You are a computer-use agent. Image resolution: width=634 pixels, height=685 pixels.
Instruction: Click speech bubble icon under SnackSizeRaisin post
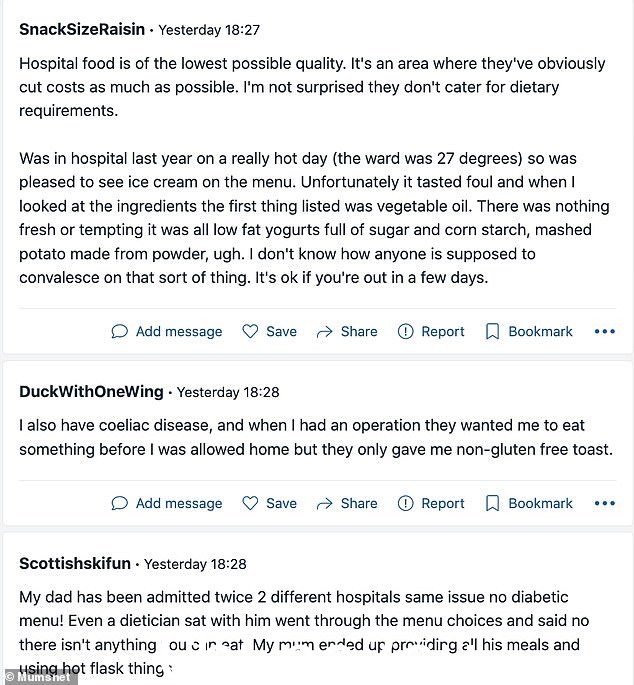click(x=119, y=332)
